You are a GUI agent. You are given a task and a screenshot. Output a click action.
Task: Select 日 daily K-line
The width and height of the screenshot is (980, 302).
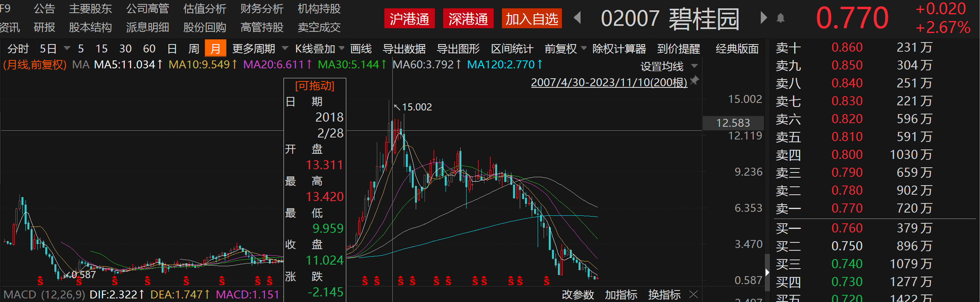click(172, 49)
